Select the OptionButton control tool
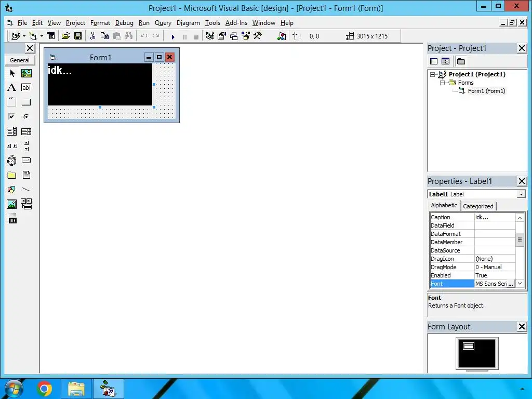 coord(26,117)
